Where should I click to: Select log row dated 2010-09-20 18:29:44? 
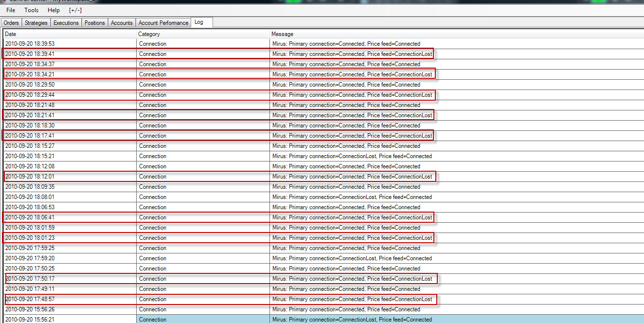coord(323,95)
